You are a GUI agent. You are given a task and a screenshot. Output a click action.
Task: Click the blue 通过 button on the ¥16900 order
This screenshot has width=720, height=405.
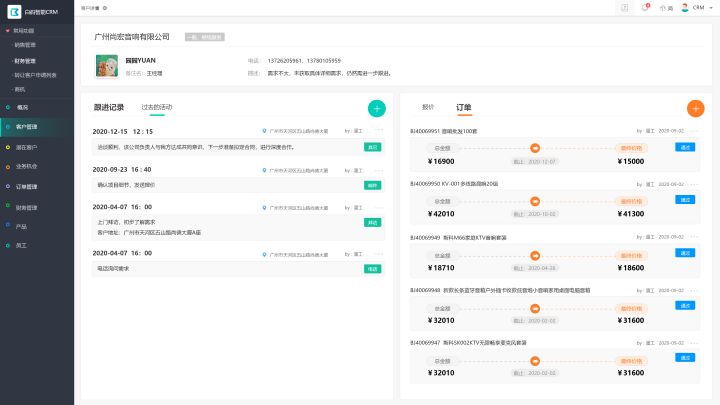pyautogui.click(x=685, y=146)
